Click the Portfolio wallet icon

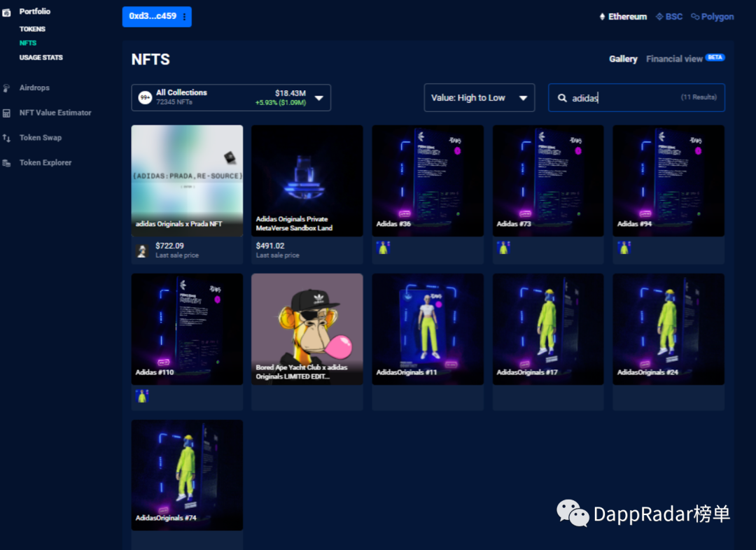point(6,13)
